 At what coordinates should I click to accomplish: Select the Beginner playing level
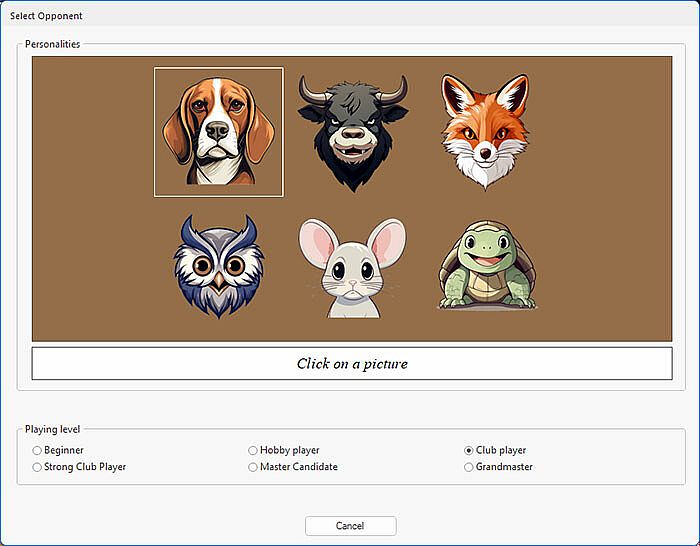[38, 451]
